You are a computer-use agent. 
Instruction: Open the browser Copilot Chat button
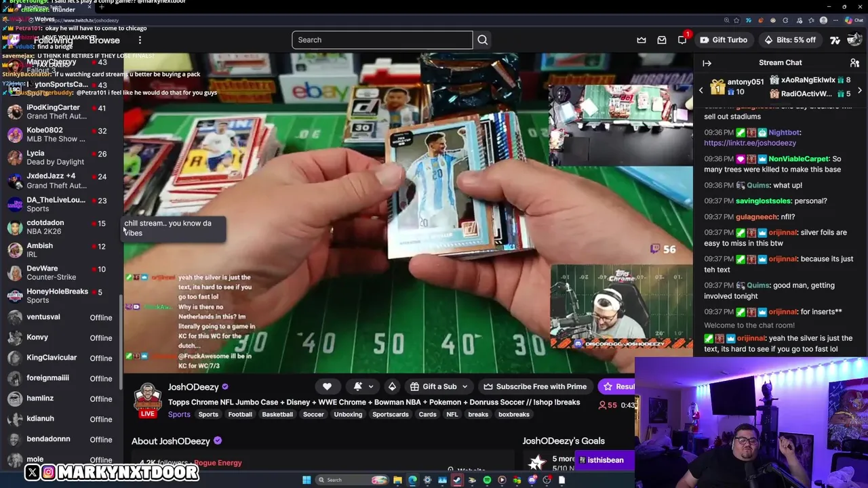854,20
